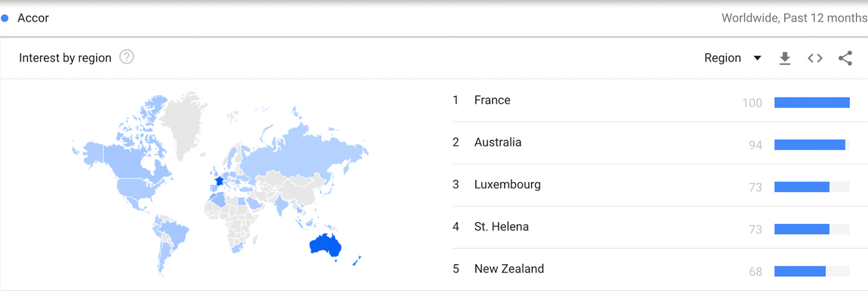Click the New Zealand interest bar

800,271
